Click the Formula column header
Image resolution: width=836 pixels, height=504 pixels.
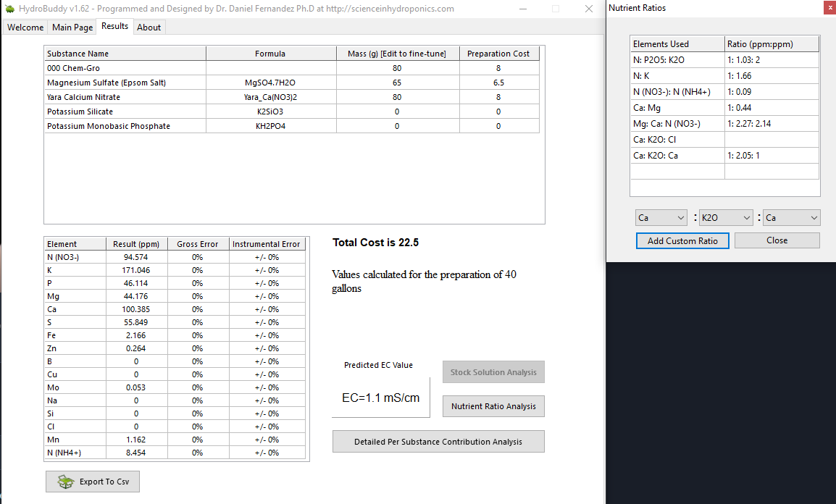pyautogui.click(x=271, y=54)
